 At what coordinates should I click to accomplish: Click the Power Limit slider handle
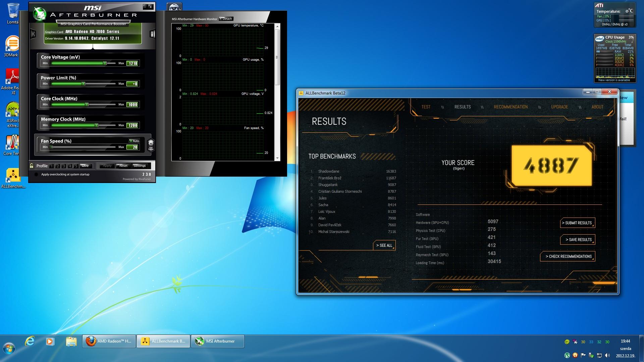tap(84, 84)
